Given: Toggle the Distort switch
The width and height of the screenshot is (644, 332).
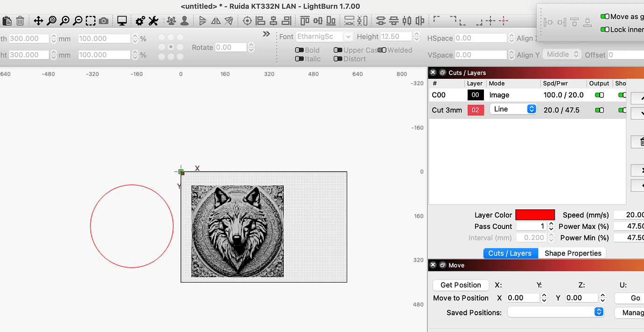Looking at the screenshot, I should (338, 59).
